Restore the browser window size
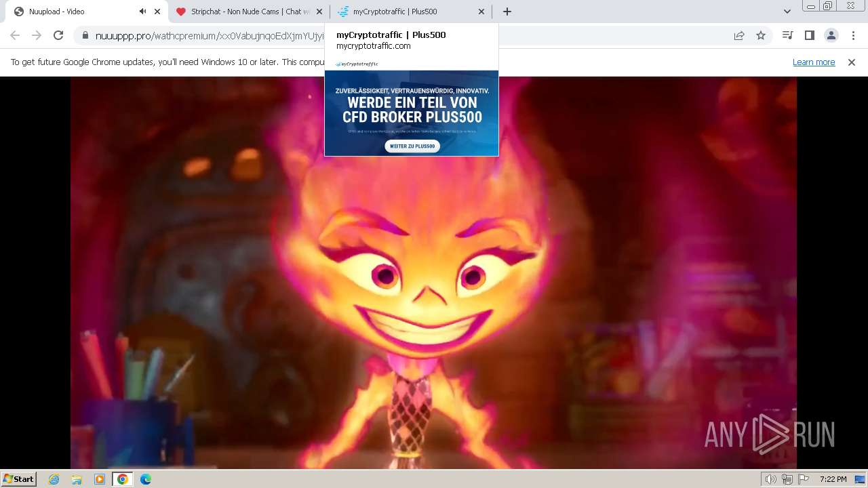The width and height of the screenshot is (868, 488). pyautogui.click(x=828, y=6)
